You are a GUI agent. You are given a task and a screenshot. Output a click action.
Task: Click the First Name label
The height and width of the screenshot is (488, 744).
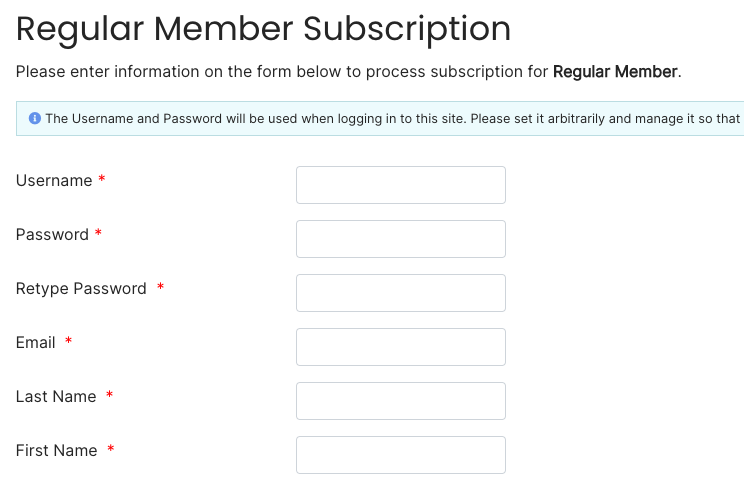point(56,451)
